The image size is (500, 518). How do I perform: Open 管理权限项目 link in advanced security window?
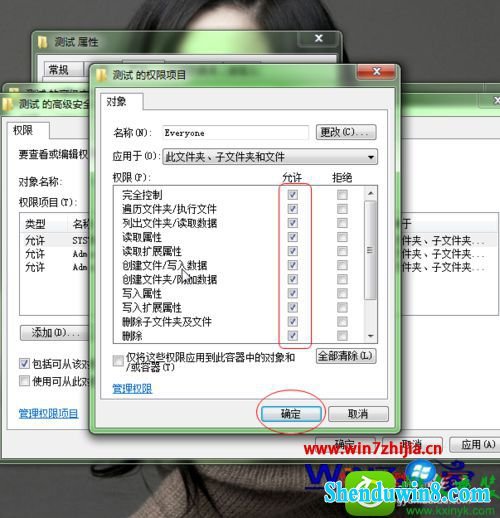pos(48,414)
